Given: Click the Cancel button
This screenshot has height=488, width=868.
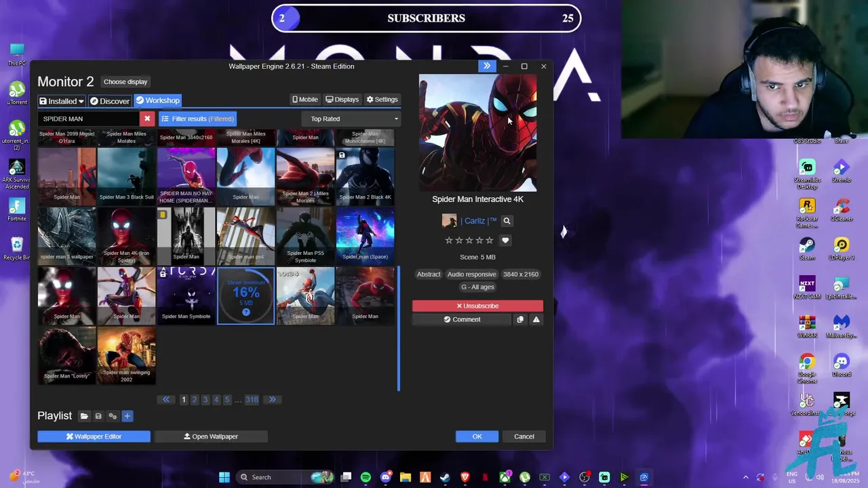Looking at the screenshot, I should (524, 436).
